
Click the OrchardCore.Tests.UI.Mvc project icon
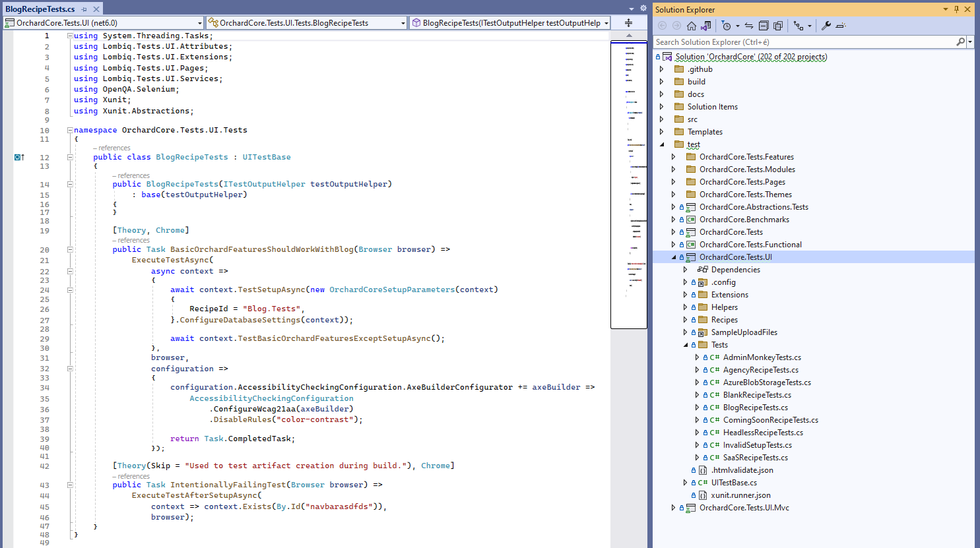[691, 508]
